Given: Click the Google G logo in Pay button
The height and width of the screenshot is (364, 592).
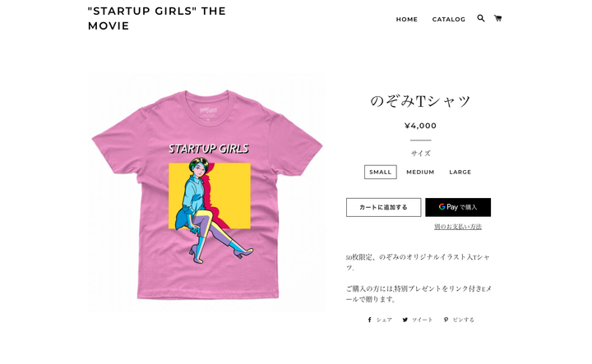Looking at the screenshot, I should pyautogui.click(x=442, y=207).
